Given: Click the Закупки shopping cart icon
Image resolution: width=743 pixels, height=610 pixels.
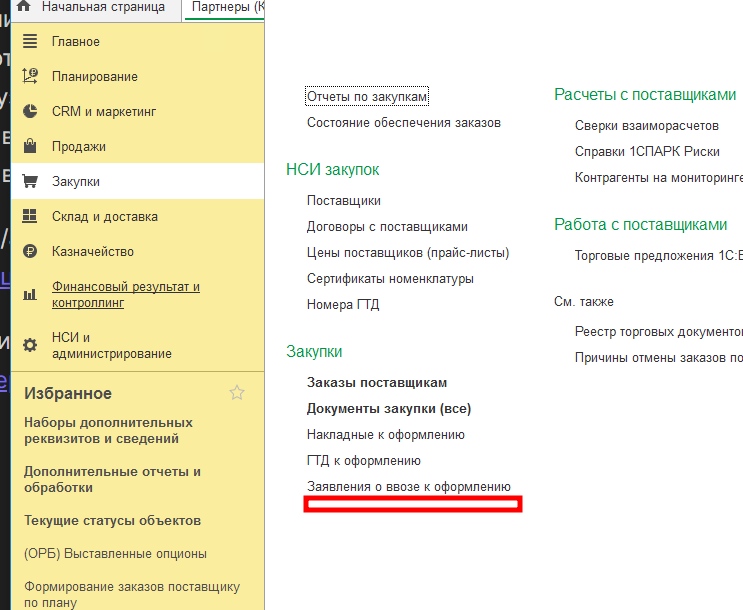Looking at the screenshot, I should 30,182.
